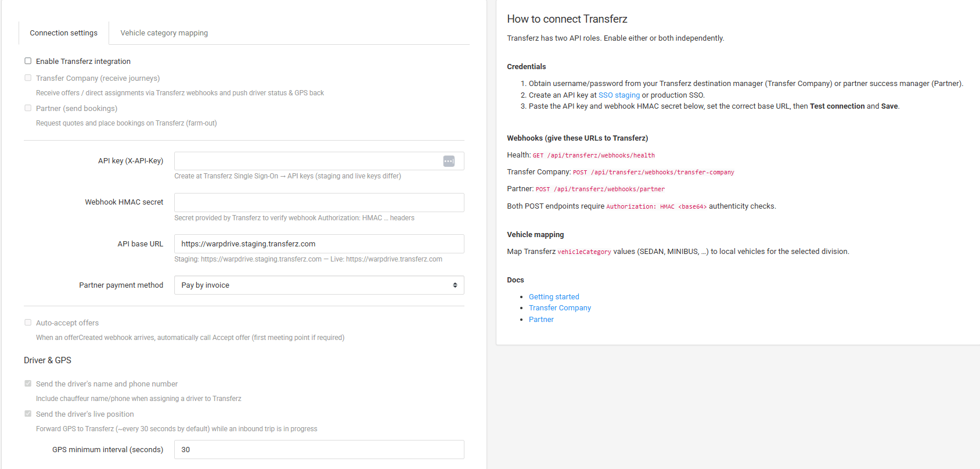This screenshot has height=469, width=980.
Task: Check Transfer Company (receive journeys) option
Action: 28,78
